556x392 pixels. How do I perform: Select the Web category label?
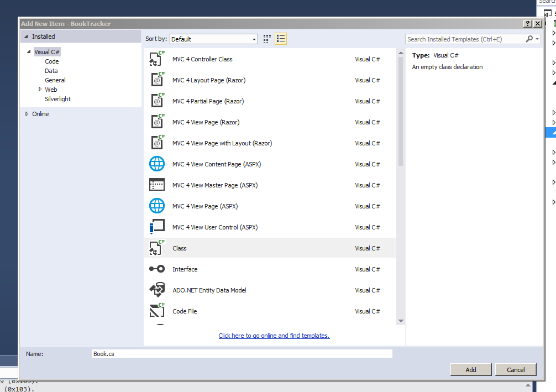[51, 90]
